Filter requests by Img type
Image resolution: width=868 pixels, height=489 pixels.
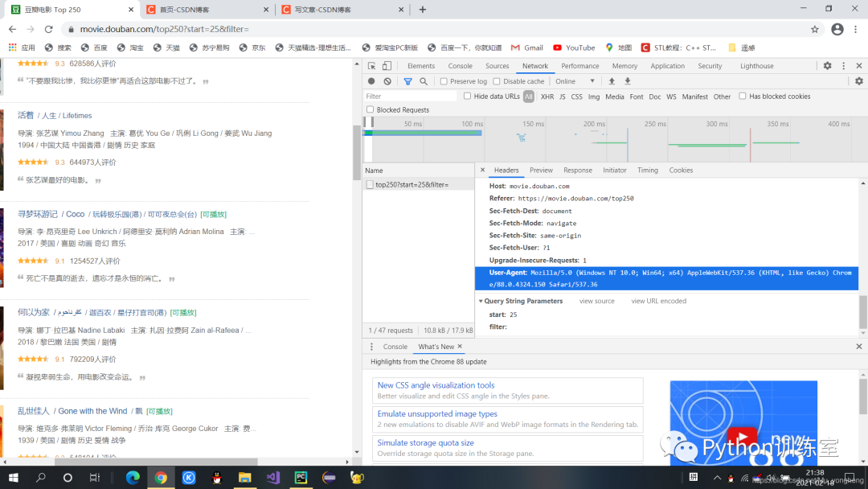tap(594, 97)
